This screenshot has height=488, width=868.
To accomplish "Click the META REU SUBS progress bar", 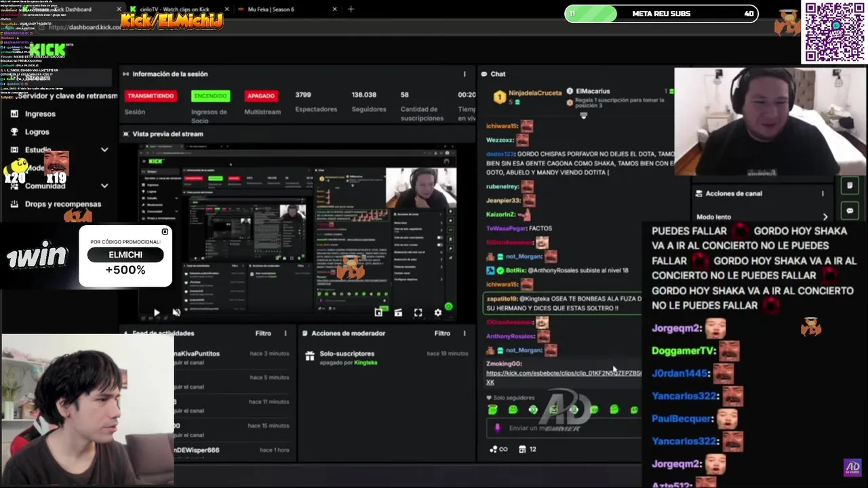I will click(661, 14).
